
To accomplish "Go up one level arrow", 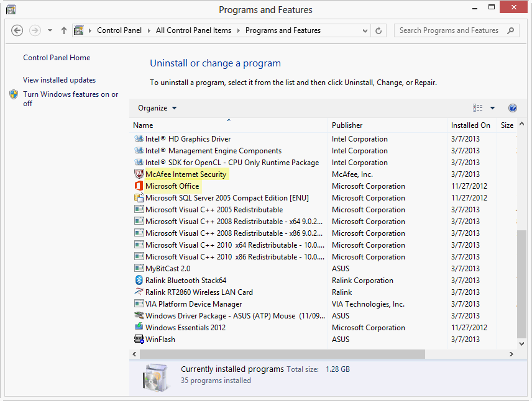I will point(64,30).
